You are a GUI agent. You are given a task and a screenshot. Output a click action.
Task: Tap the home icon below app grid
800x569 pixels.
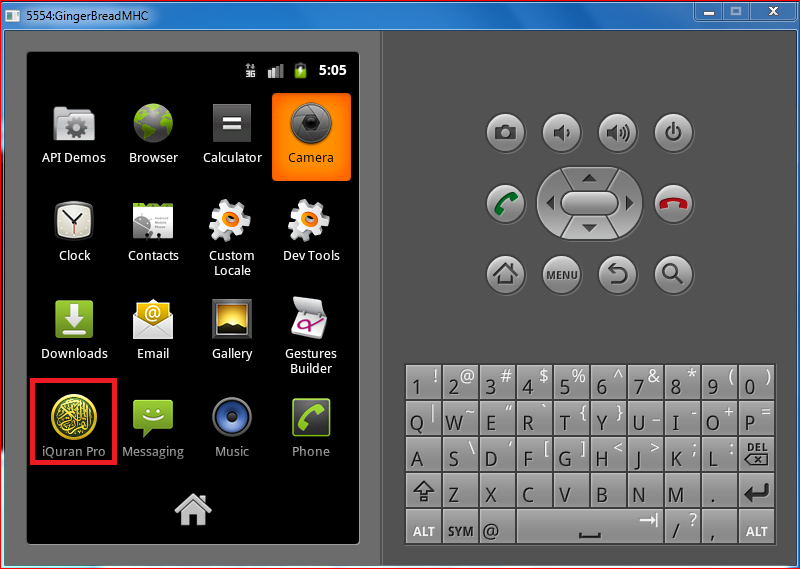click(192, 509)
